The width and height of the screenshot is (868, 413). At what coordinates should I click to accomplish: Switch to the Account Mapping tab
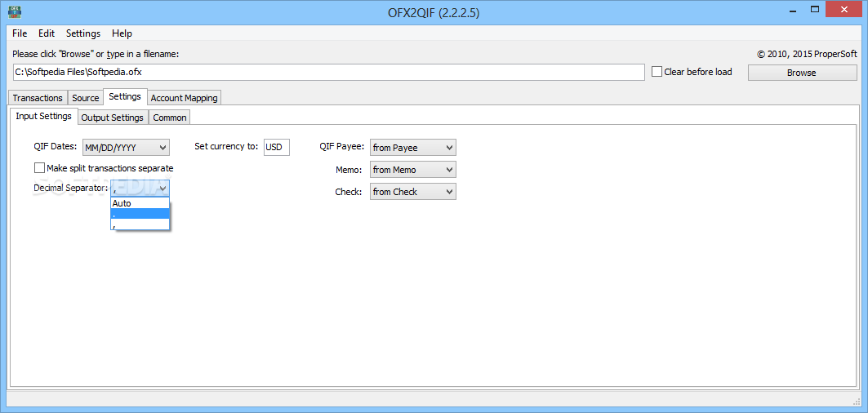coord(185,98)
